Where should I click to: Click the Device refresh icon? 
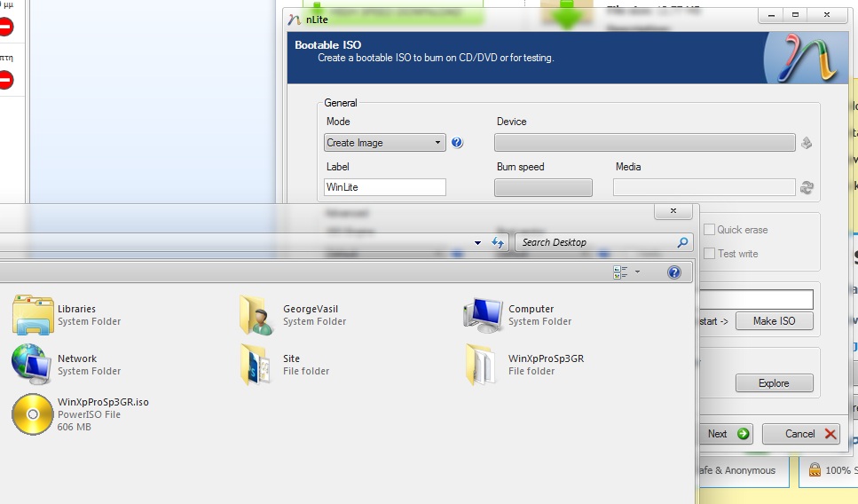(x=806, y=143)
